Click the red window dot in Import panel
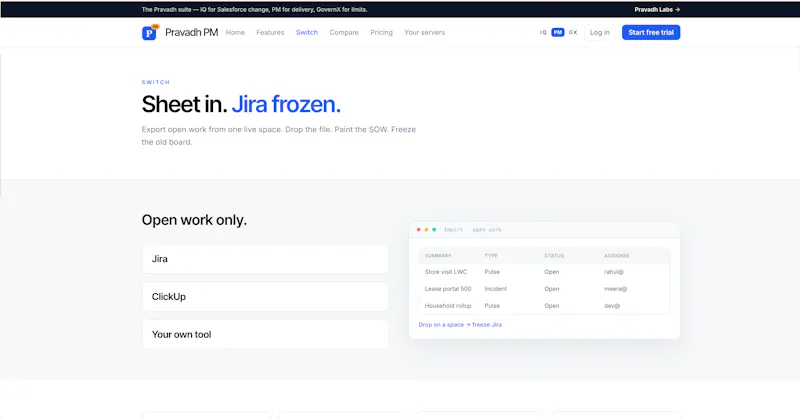This screenshot has width=800, height=419. [x=419, y=230]
